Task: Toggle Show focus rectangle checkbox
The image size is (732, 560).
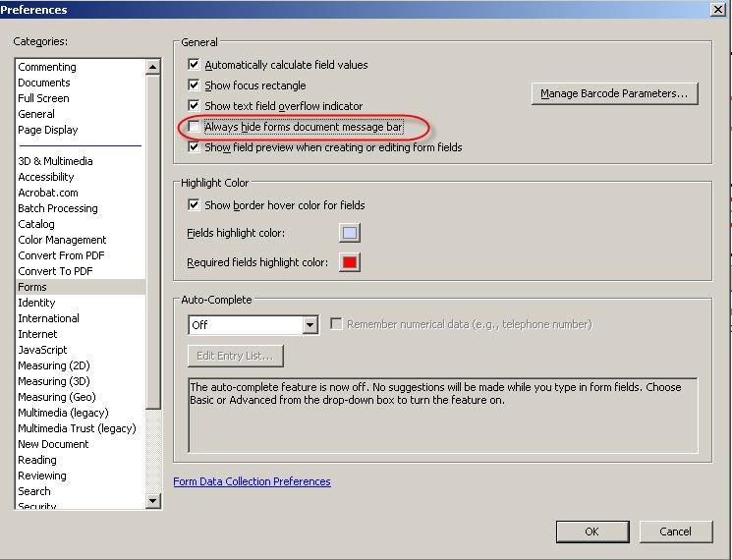Action: coord(195,85)
